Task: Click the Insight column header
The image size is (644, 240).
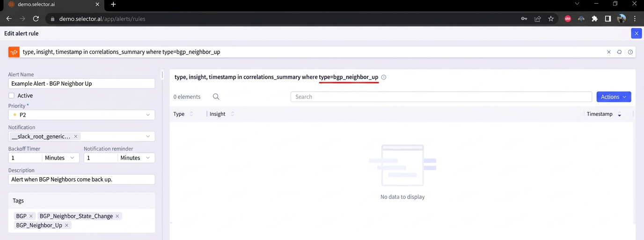Action: [x=218, y=114]
